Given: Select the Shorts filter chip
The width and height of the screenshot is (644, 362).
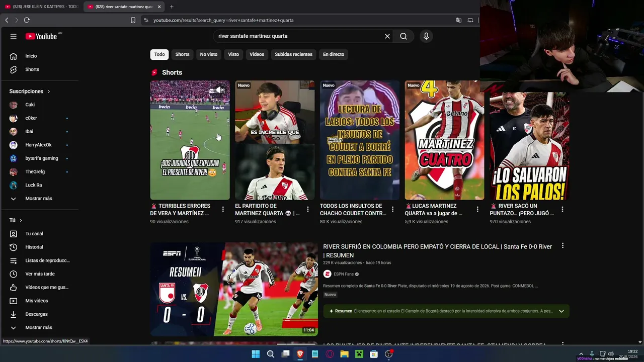Looking at the screenshot, I should [182, 54].
